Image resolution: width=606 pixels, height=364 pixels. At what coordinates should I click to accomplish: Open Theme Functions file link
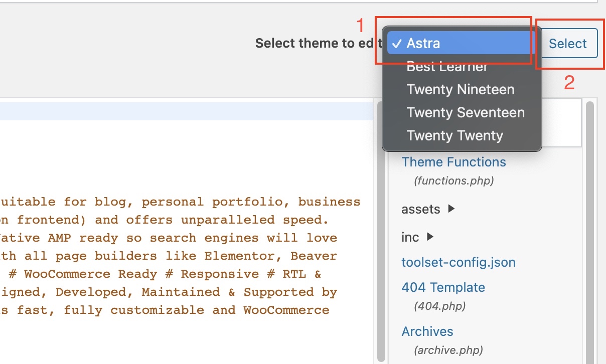pyautogui.click(x=453, y=162)
